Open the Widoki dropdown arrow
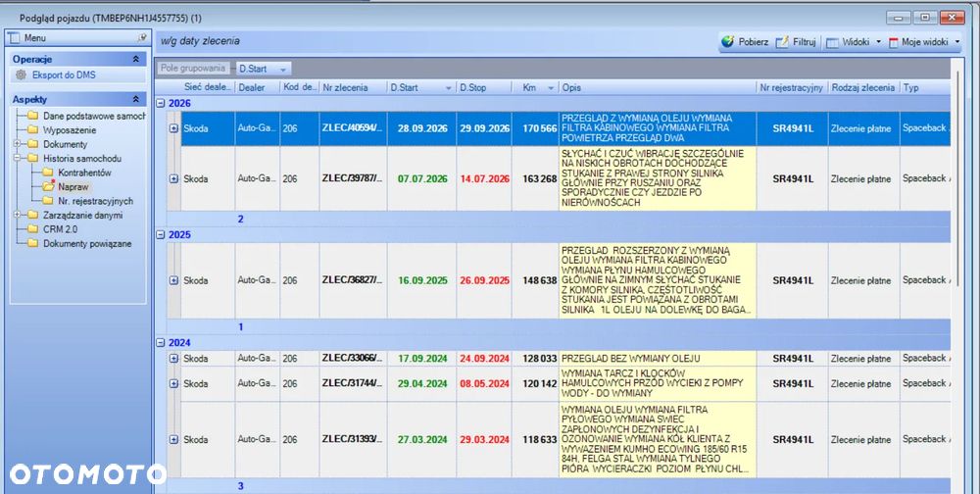Viewport: 980px width, 494px height. point(878,42)
